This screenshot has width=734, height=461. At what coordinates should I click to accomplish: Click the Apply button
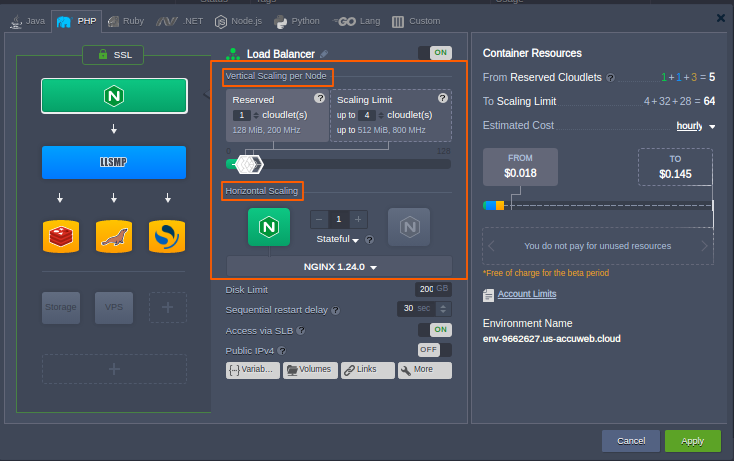692,441
